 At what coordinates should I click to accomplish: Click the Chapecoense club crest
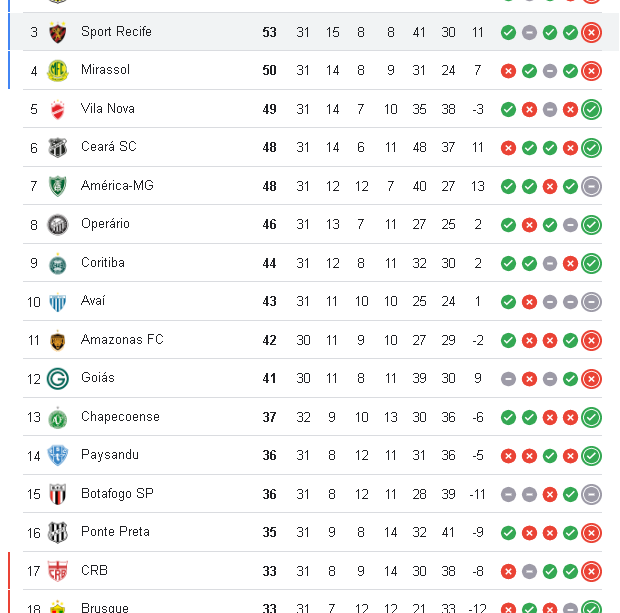click(57, 417)
